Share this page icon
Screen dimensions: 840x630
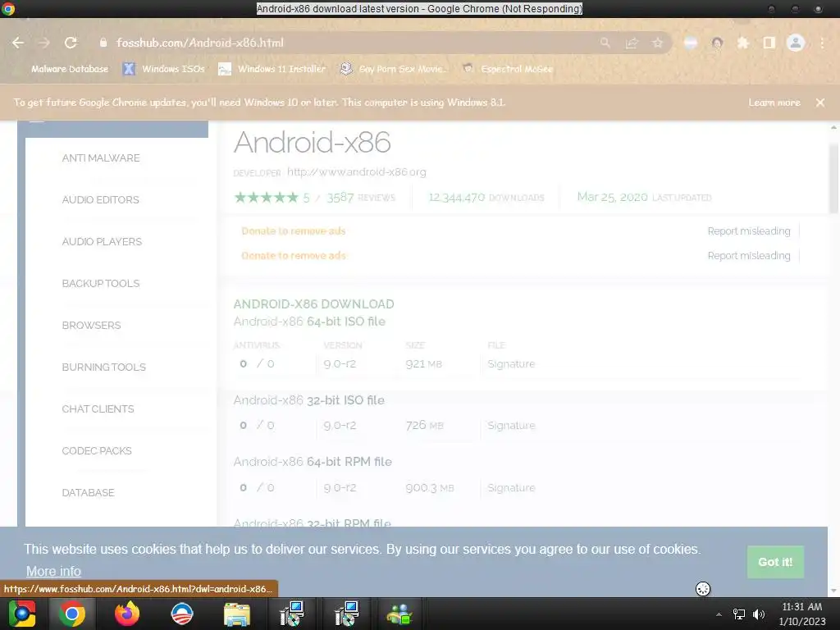[632, 43]
